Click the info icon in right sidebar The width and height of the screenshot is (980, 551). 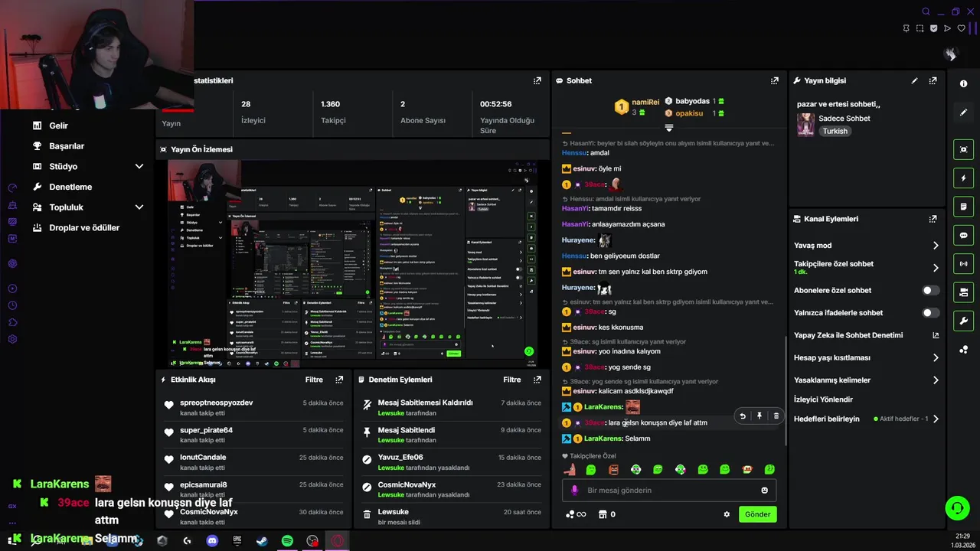pyautogui.click(x=963, y=83)
